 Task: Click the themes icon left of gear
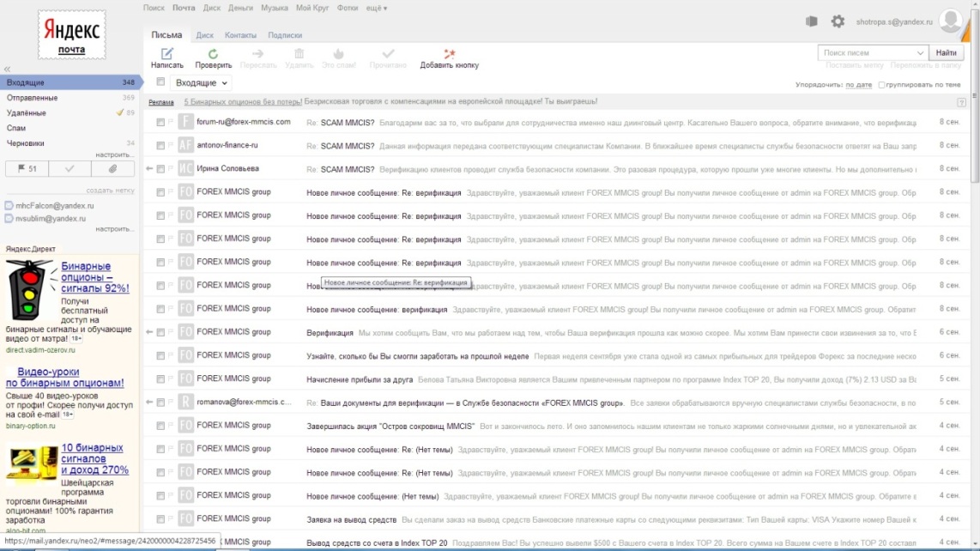pyautogui.click(x=811, y=21)
